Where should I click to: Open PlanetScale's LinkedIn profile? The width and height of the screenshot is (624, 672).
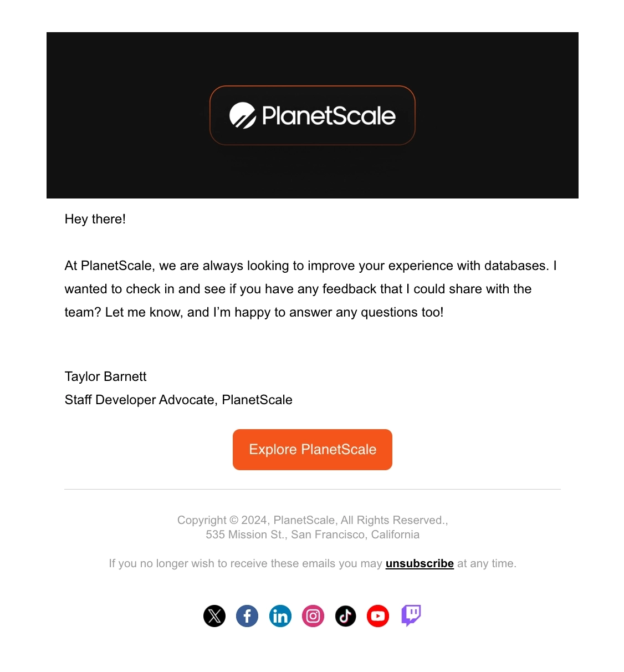click(x=280, y=616)
